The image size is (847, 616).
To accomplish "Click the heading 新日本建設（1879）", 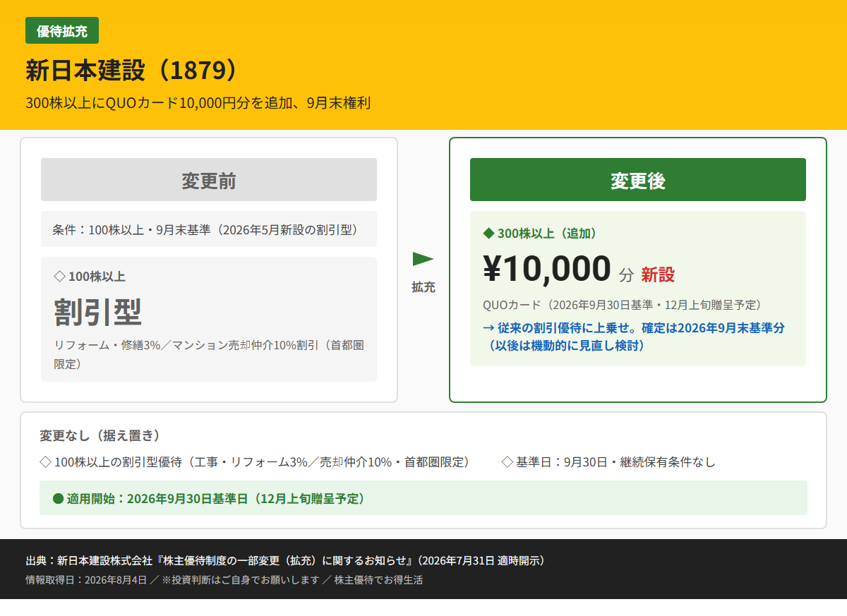I will coord(135,71).
